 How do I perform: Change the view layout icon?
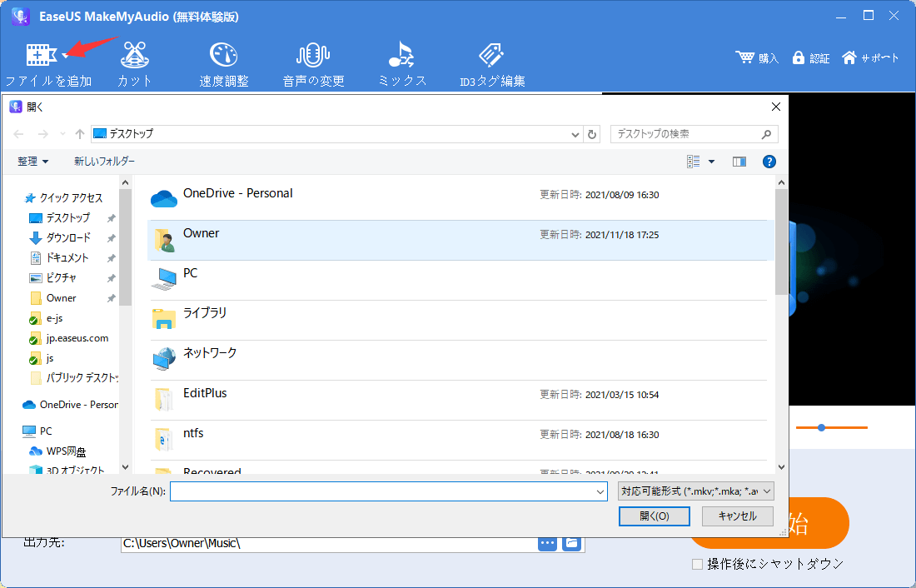coord(694,162)
